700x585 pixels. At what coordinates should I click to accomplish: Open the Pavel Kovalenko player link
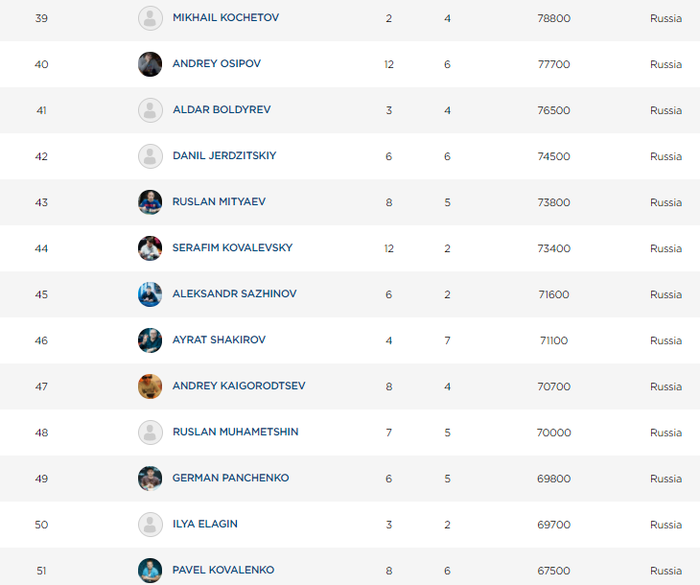(223, 570)
